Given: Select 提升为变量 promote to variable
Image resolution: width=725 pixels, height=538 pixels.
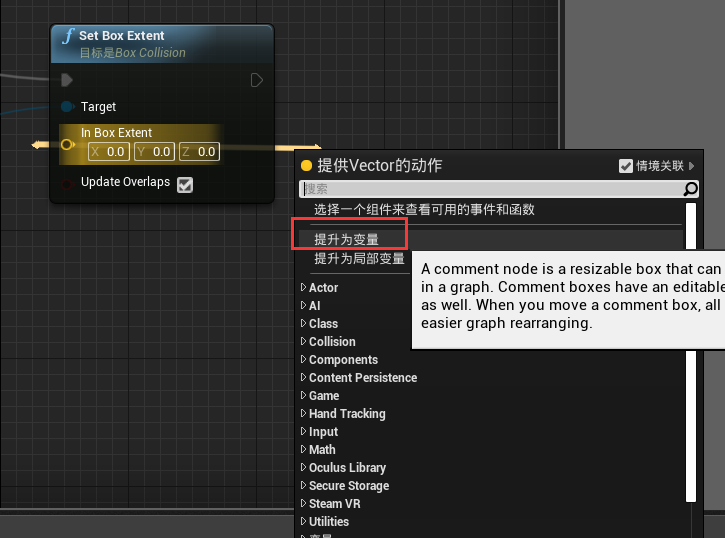Looking at the screenshot, I should pos(346,239).
